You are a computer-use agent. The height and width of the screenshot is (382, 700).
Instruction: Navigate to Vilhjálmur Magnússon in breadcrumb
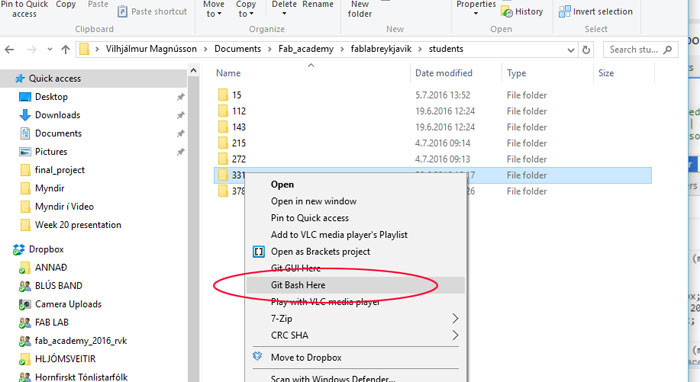151,49
